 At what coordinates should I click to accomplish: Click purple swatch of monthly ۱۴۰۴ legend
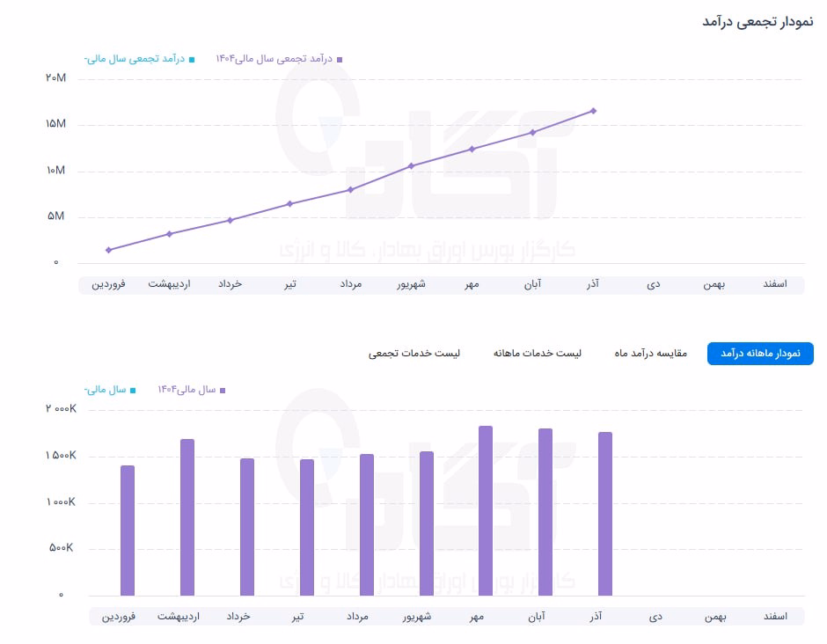click(x=223, y=391)
